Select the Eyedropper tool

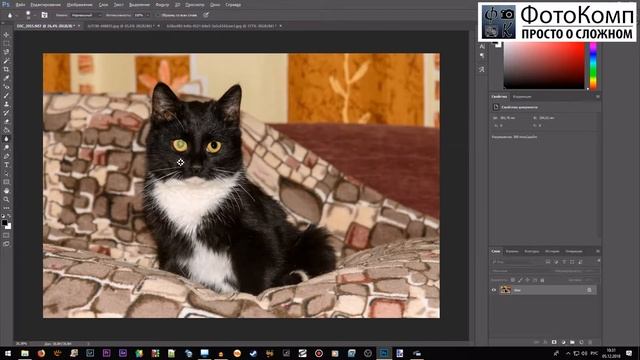pos(6,78)
